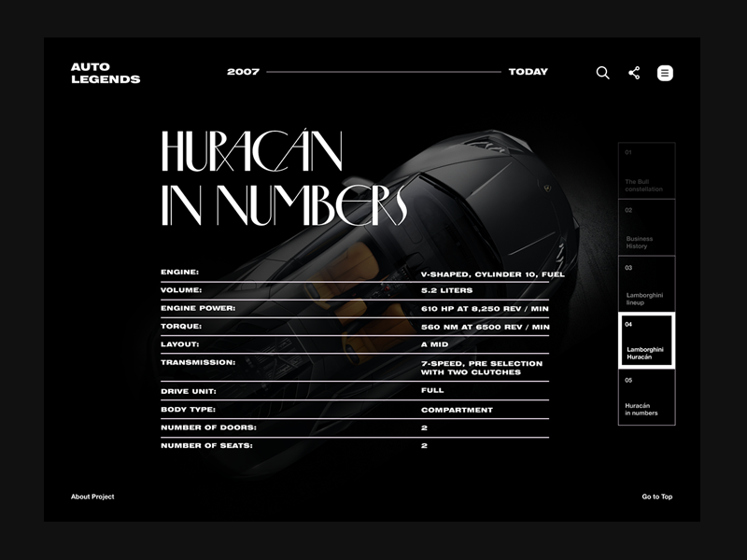747x560 pixels.
Task: Click the value 2 for number of doors
Action: coord(424,428)
